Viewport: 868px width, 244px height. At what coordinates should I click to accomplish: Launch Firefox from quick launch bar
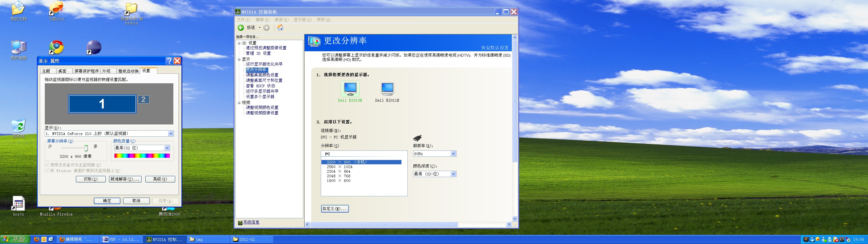pyautogui.click(x=36, y=239)
